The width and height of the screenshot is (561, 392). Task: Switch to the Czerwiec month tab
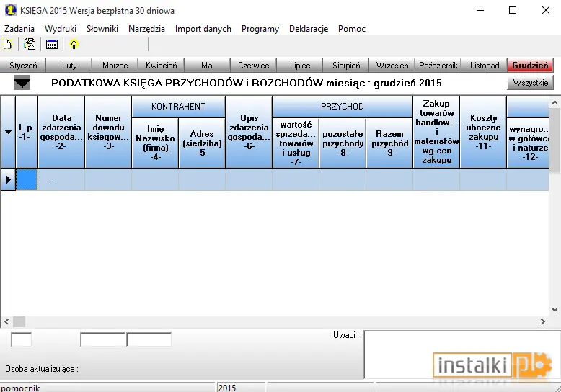253,66
